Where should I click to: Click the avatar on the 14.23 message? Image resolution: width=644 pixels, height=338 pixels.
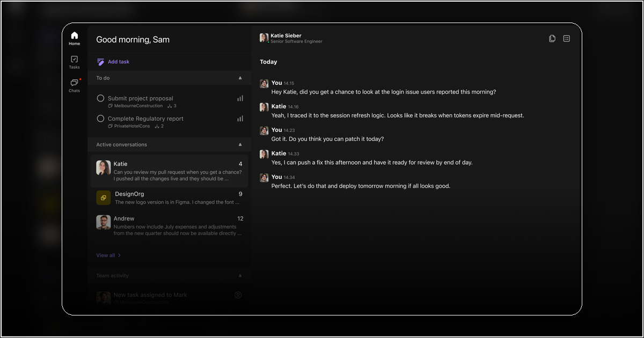click(x=264, y=130)
